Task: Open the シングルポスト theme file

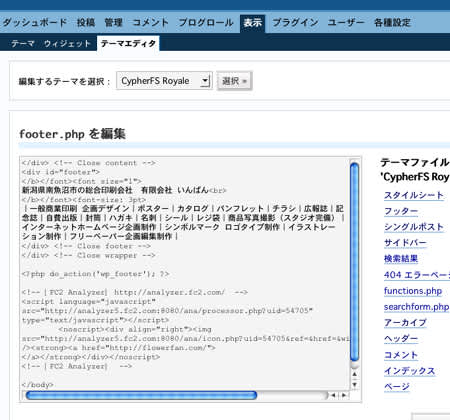Action: [x=414, y=227]
